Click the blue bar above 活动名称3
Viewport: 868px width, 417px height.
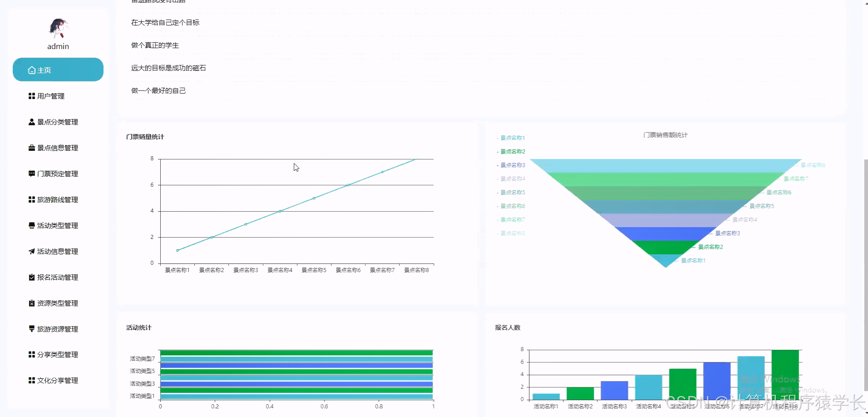coord(614,390)
